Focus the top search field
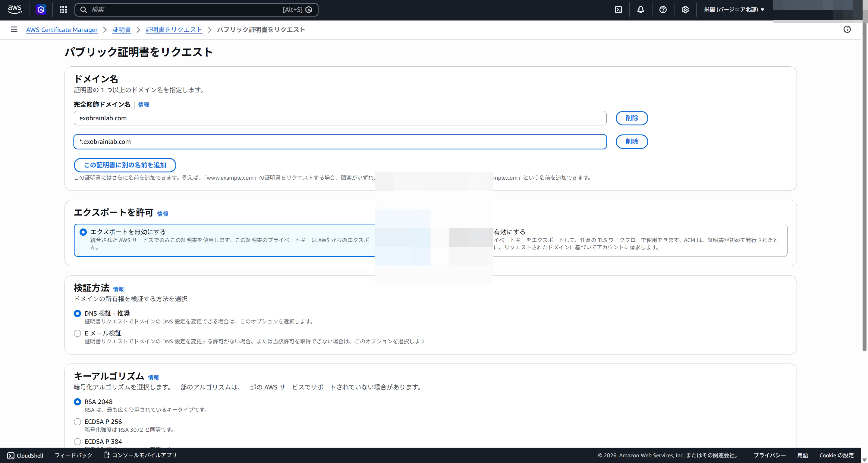868x463 pixels. pyautogui.click(x=196, y=9)
